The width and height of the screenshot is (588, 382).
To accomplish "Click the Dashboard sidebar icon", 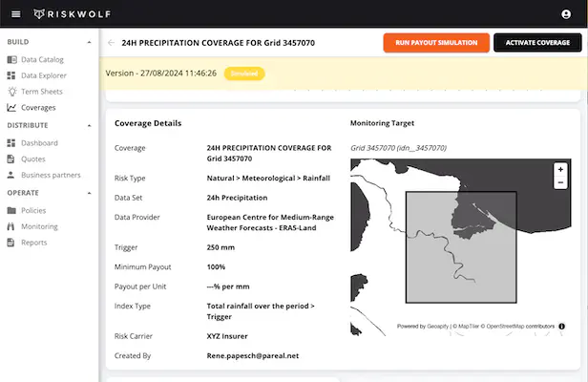I will tap(11, 143).
